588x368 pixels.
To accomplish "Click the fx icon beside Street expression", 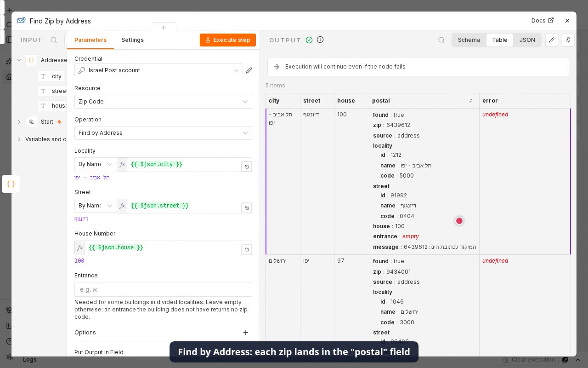I will pyautogui.click(x=122, y=206).
